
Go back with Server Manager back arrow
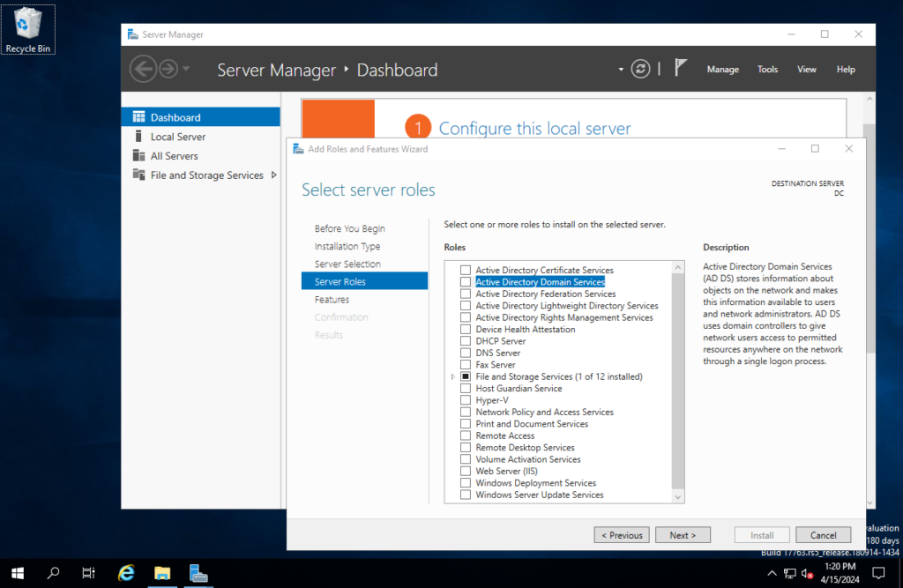(142, 69)
